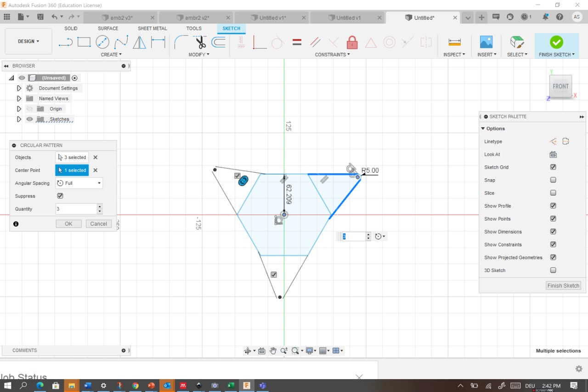
Task: Apply the Fix/Unfix lock constraint
Action: coord(352,42)
